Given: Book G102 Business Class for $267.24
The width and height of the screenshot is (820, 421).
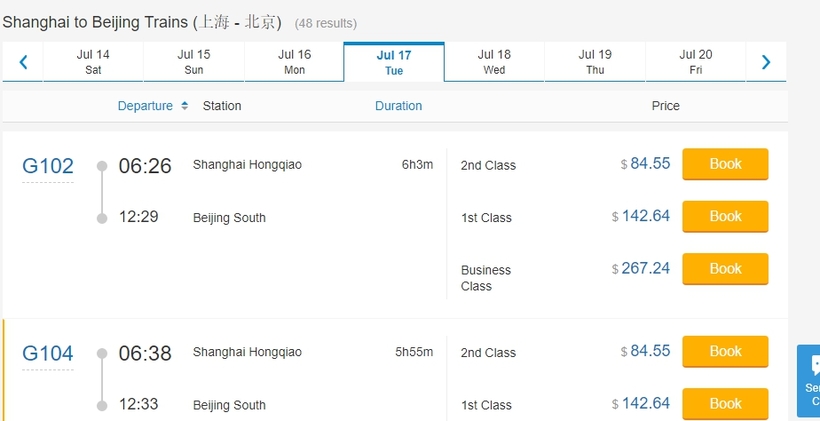Looking at the screenshot, I should coord(725,269).
